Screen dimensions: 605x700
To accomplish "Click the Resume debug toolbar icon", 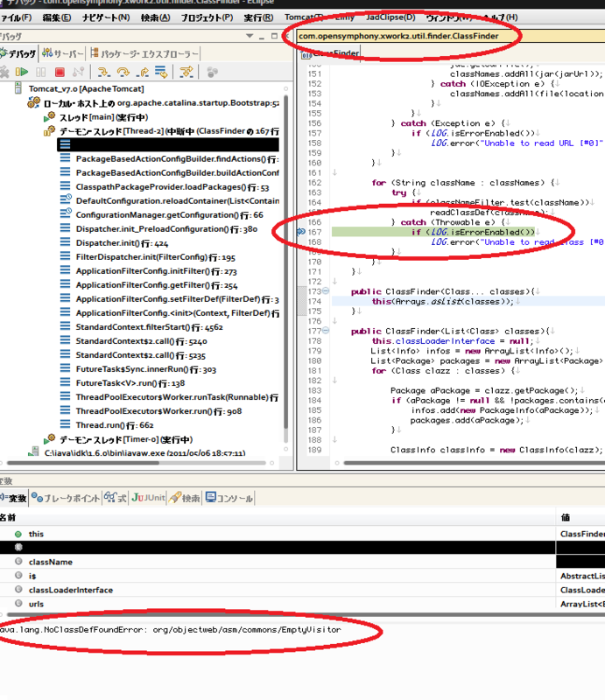I will tap(21, 72).
